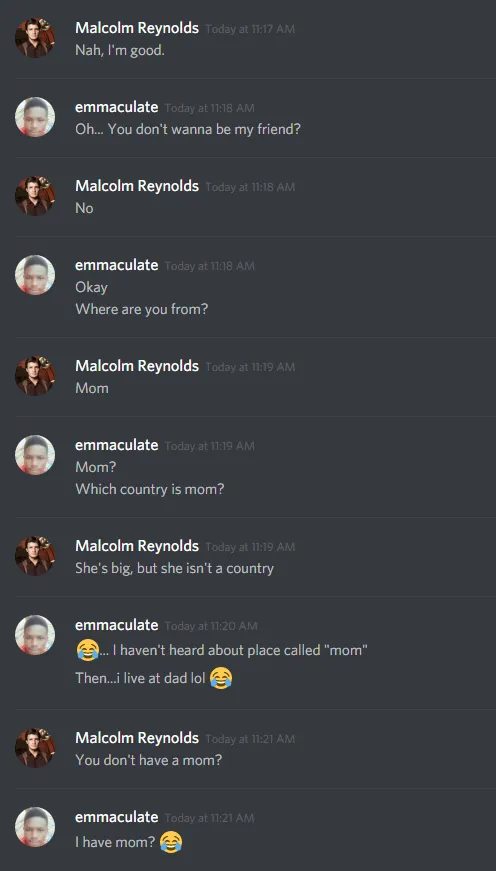Click Malcolm Reynolds avatar beside "You don't have a mom?"
This screenshot has height=871, width=496.
click(34, 748)
